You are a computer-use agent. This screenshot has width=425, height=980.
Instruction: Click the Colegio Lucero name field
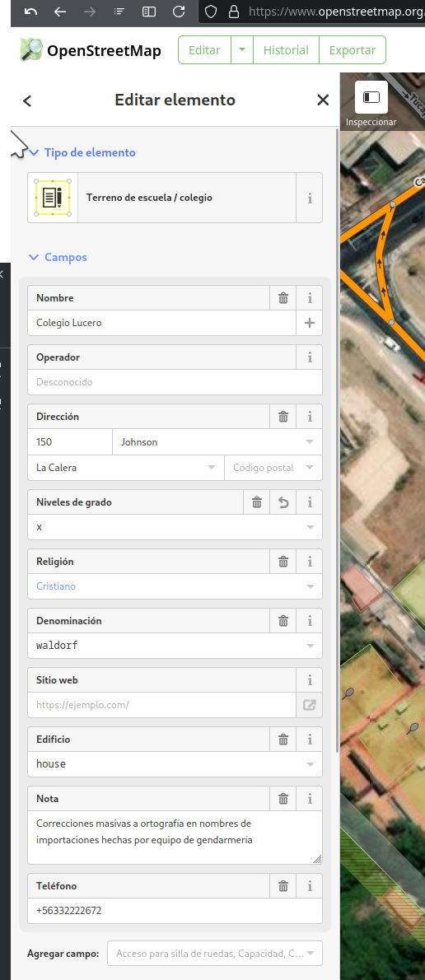point(162,323)
